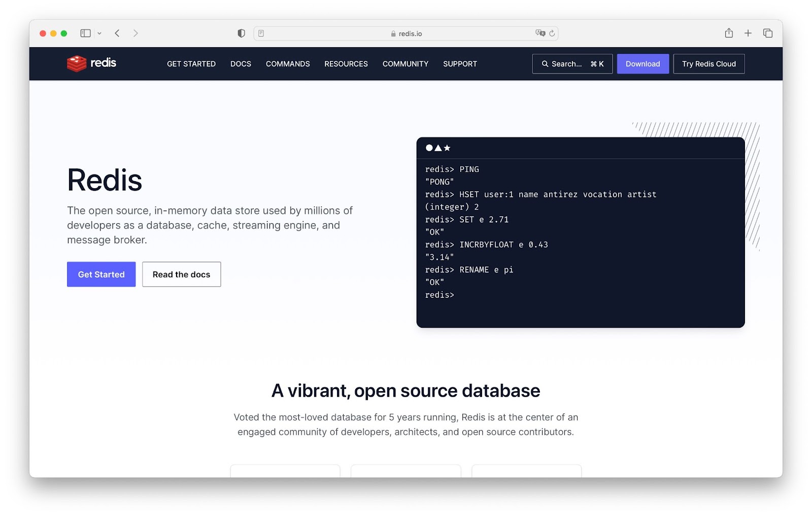
Task: Open the Share sheet icon
Action: pyautogui.click(x=729, y=33)
